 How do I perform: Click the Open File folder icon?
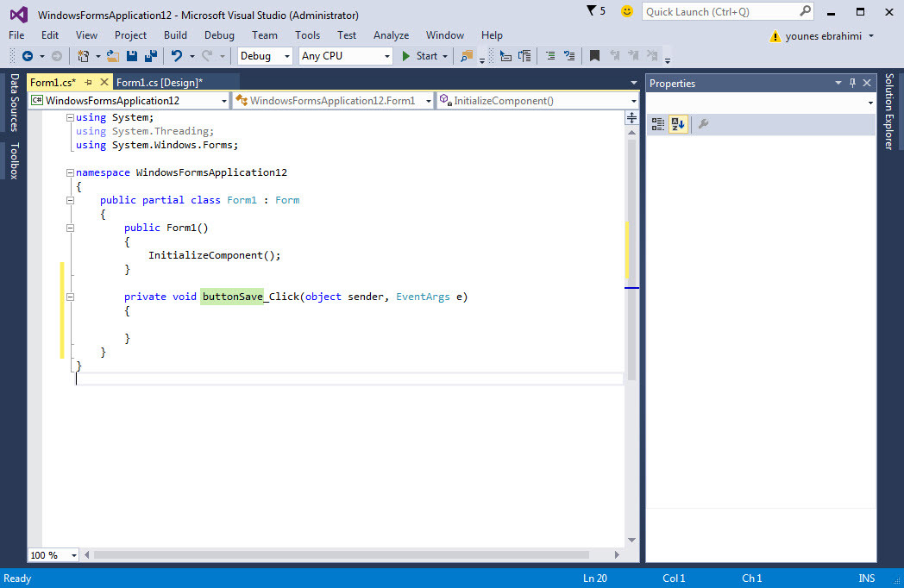coord(112,56)
